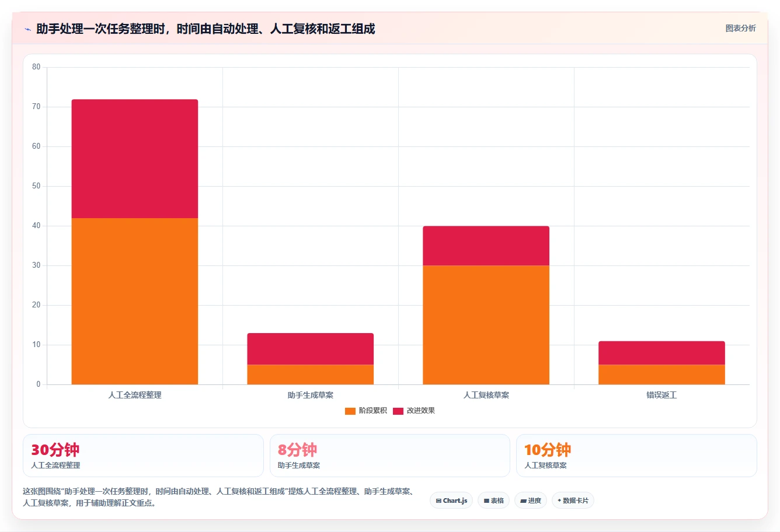Click the orange bar segment for 人工复核草案
This screenshot has width=780, height=532.
pos(486,325)
